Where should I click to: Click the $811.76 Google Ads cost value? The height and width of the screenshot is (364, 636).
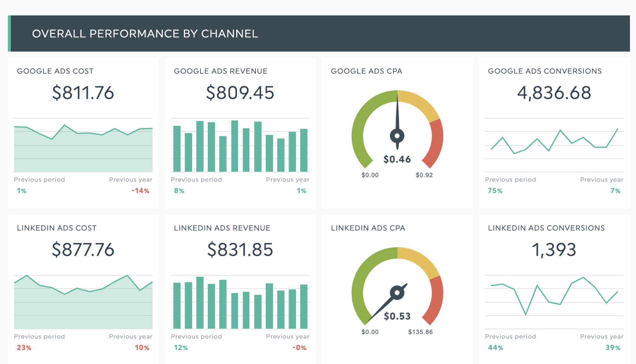click(x=83, y=93)
